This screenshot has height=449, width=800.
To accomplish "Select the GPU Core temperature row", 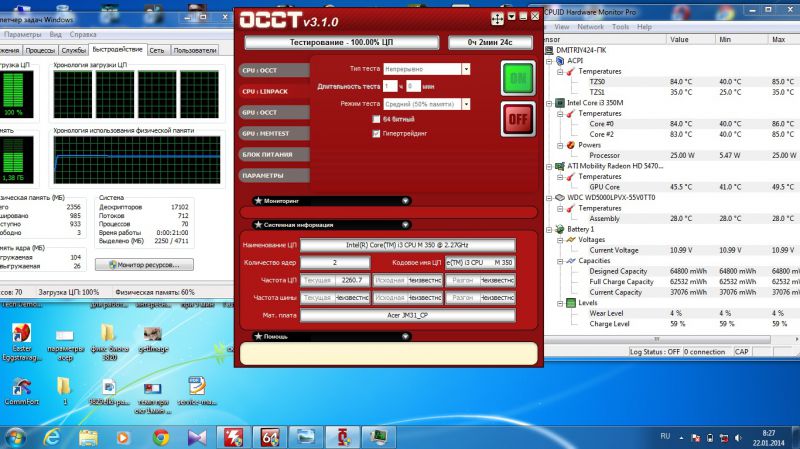I will [671, 187].
